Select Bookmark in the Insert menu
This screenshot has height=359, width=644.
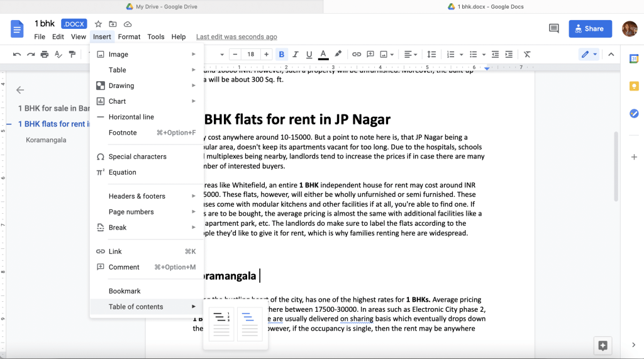[x=147, y=291]
